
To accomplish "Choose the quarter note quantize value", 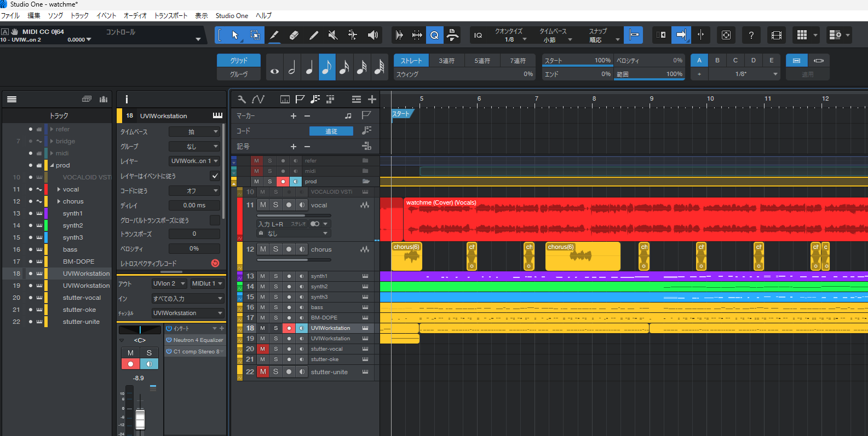I will 309,68.
